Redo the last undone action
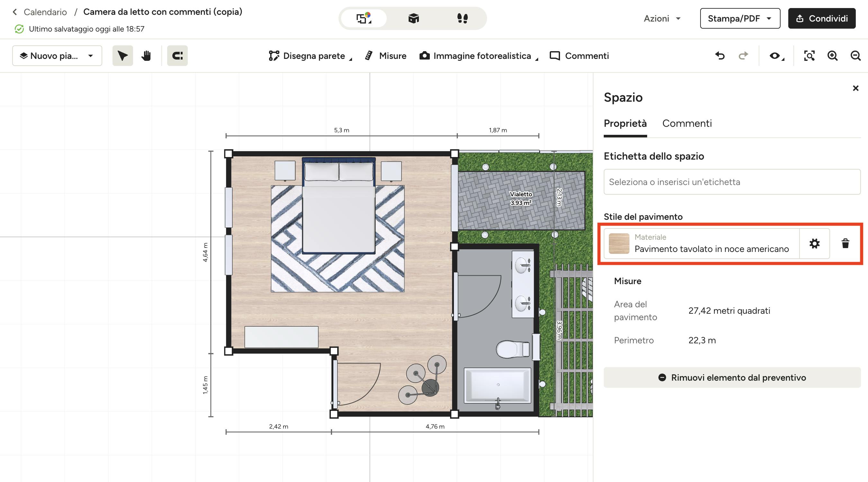The width and height of the screenshot is (868, 482). click(743, 56)
